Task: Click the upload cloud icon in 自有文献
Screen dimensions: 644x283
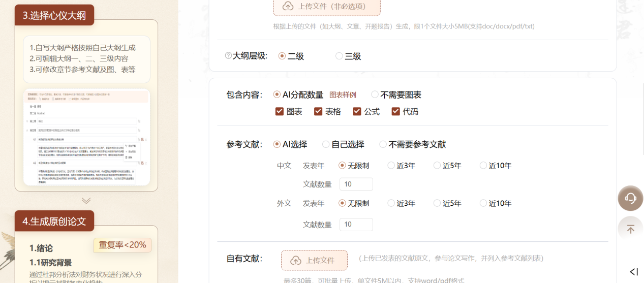Action: pos(296,260)
